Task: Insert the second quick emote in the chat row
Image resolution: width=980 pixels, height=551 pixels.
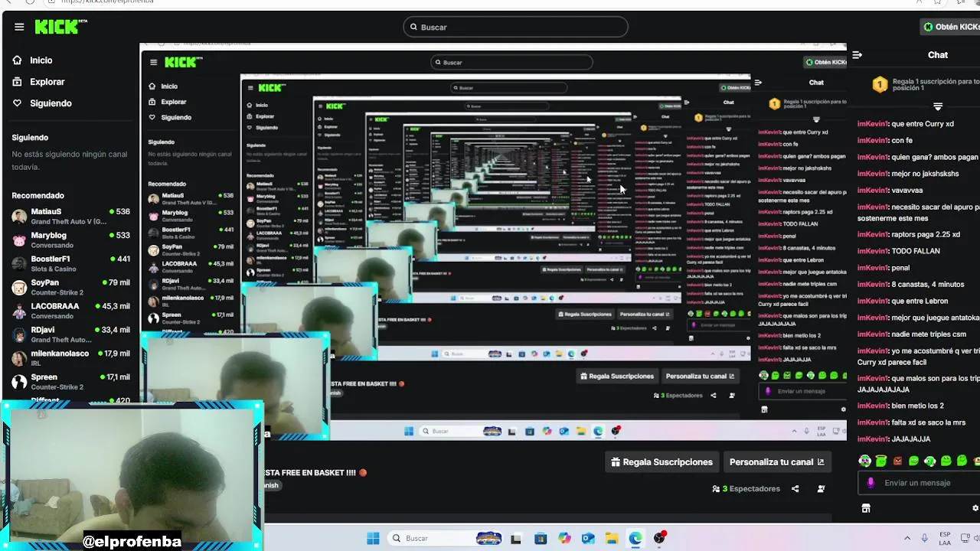Action: pos(881,461)
